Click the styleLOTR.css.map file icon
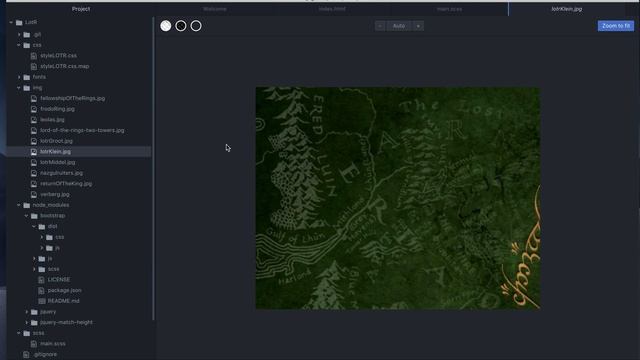Image resolution: width=640 pixels, height=360 pixels. coord(34,67)
